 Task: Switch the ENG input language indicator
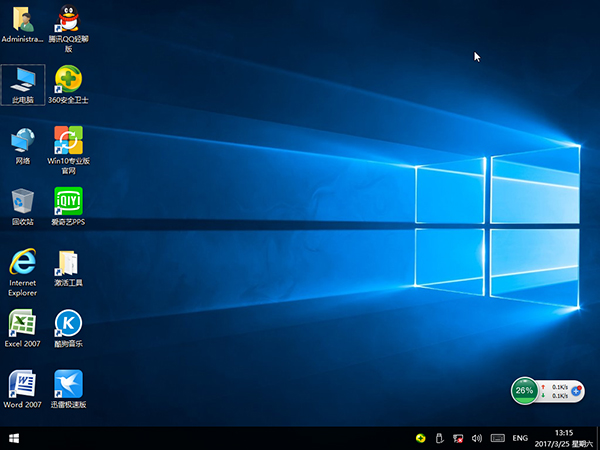520,438
